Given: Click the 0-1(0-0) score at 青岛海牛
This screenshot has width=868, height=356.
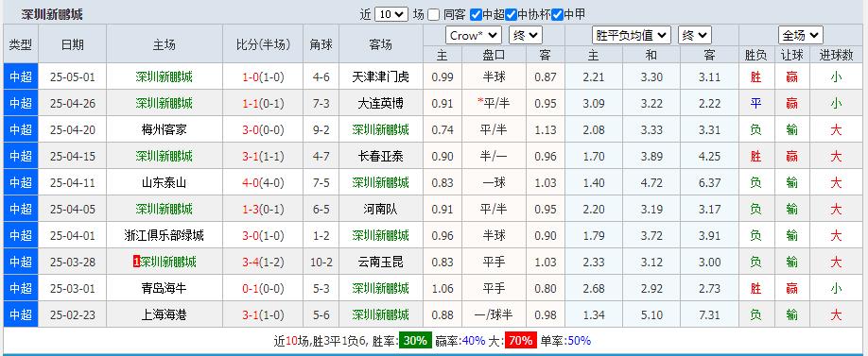Looking at the screenshot, I should (263, 289).
